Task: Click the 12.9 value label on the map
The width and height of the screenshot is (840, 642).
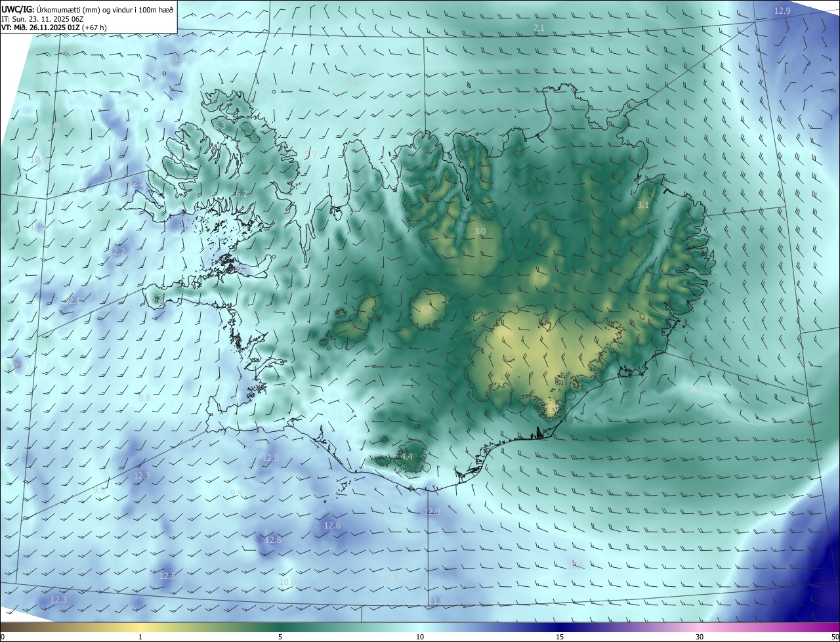Action: coord(783,11)
